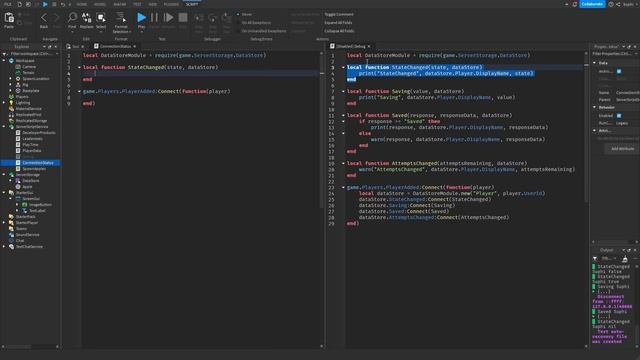
Task: Collapse the Data section in Properties
Action: 594,63
